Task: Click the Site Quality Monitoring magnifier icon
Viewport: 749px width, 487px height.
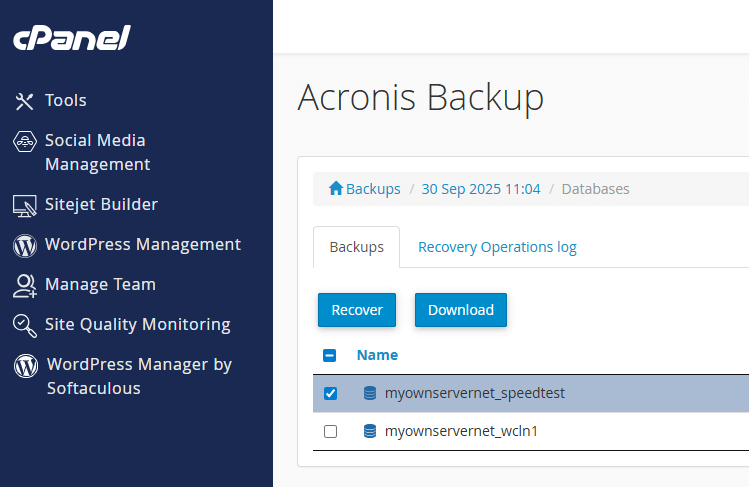Action: pyautogui.click(x=25, y=325)
